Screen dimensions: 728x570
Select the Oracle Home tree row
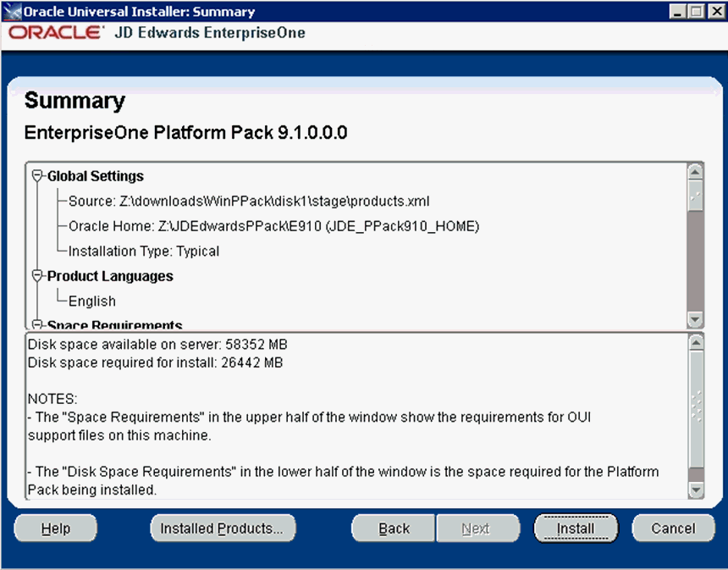pos(274,226)
